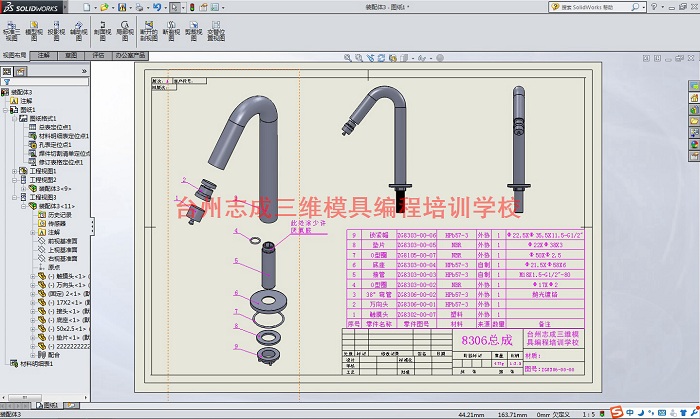Image resolution: width=700 pixels, height=419 pixels.
Task: Collapse the 装配体3<11> tree node
Action: click(23, 206)
